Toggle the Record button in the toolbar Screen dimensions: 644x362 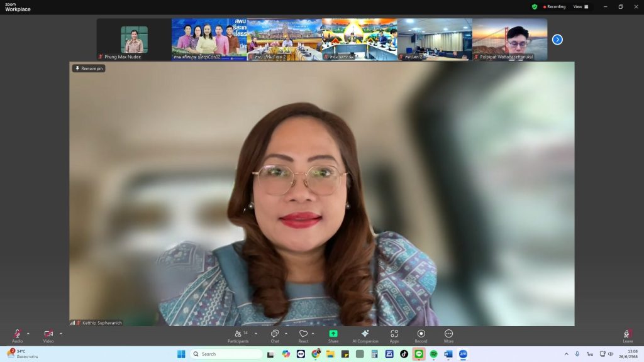coord(421,335)
